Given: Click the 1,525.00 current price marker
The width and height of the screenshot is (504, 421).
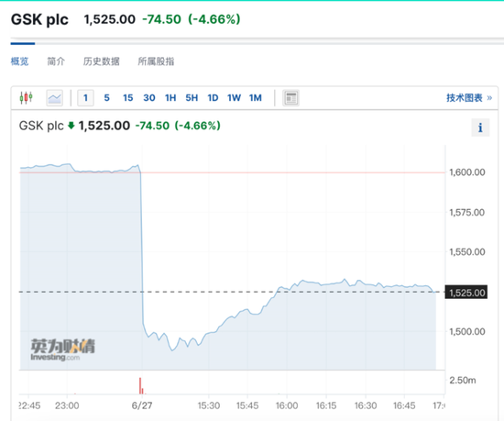Looking at the screenshot, I should tap(466, 293).
